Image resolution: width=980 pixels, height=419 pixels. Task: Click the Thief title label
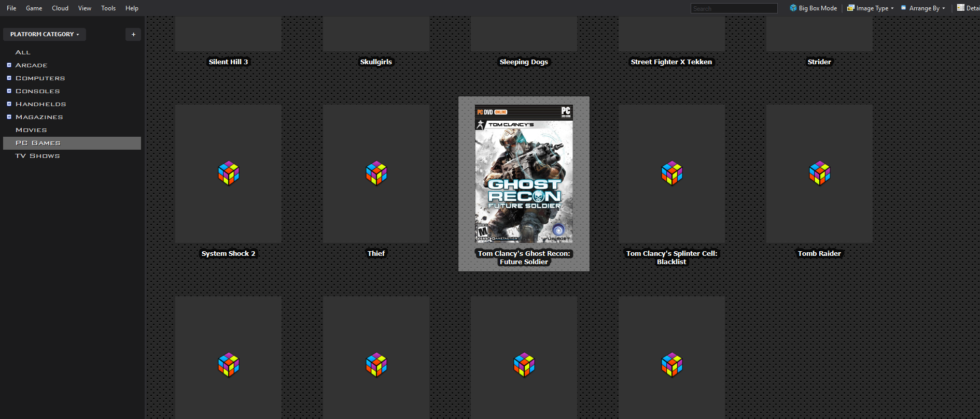pos(376,253)
